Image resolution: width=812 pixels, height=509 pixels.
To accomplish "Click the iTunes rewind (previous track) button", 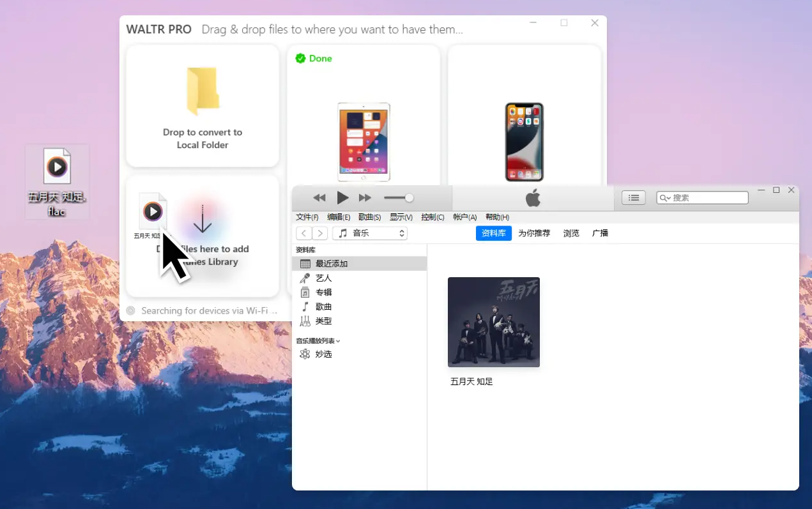I will 319,198.
